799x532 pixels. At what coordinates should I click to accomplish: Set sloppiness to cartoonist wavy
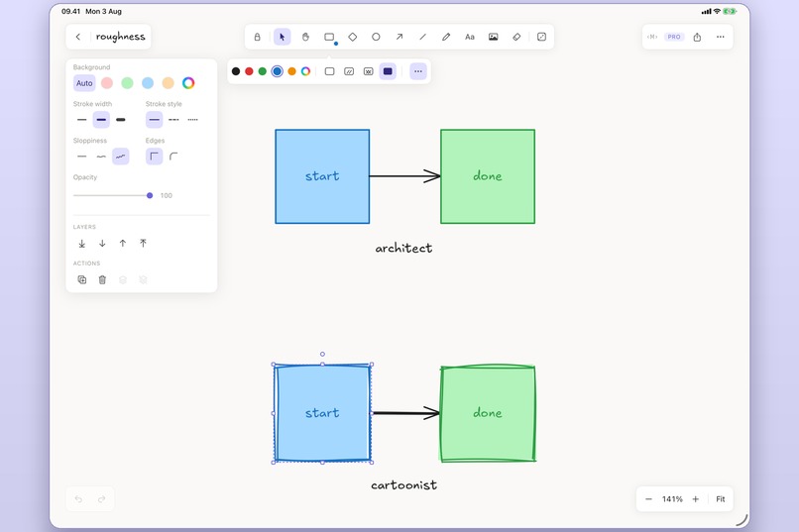121,157
